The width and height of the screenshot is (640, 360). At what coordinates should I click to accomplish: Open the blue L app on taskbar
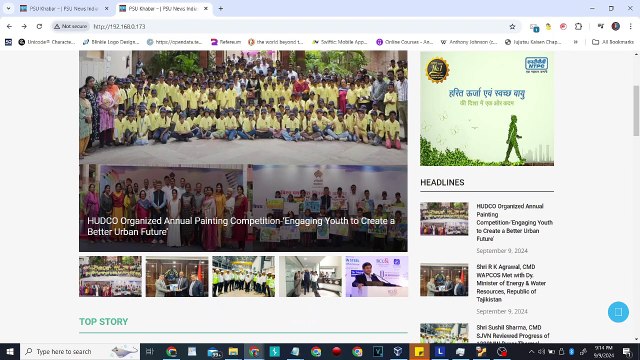[440, 351]
